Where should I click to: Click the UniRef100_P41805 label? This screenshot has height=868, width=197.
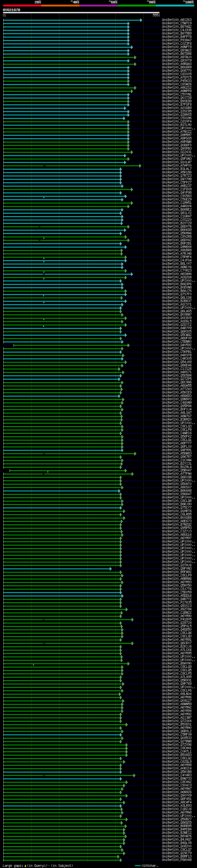click(x=177, y=619)
